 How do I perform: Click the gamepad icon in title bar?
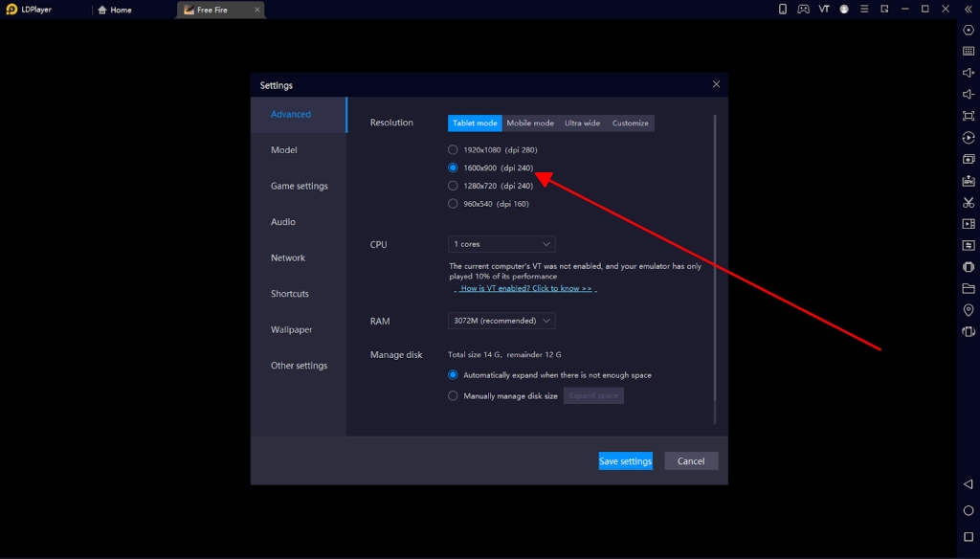pyautogui.click(x=803, y=10)
